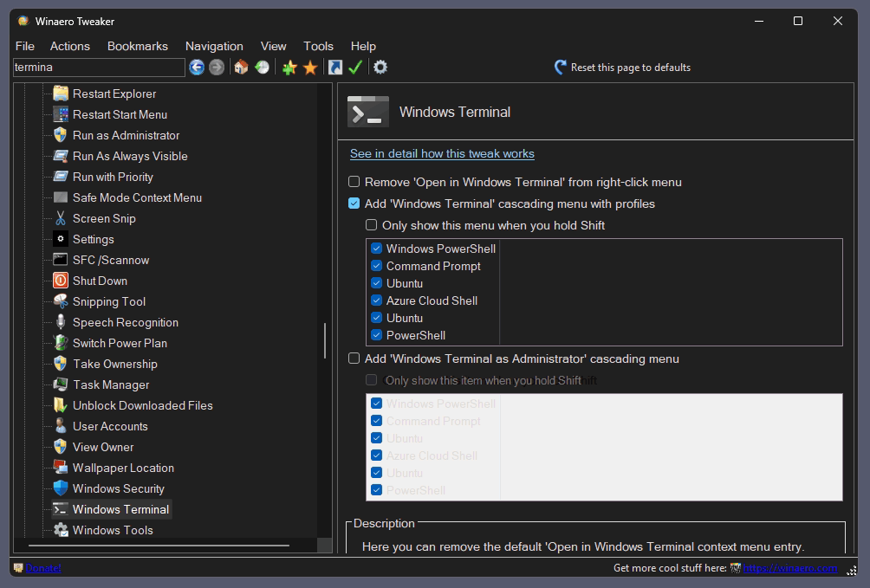Click the tree's horizontal scrollbar
This screenshot has height=588, width=870.
click(159, 546)
